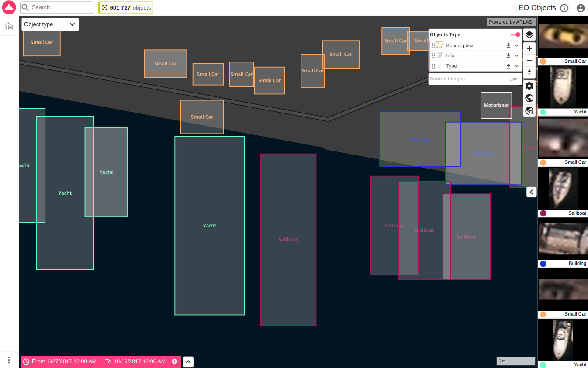Open info using the ⓘ icon beside EO Objects

(x=564, y=7)
